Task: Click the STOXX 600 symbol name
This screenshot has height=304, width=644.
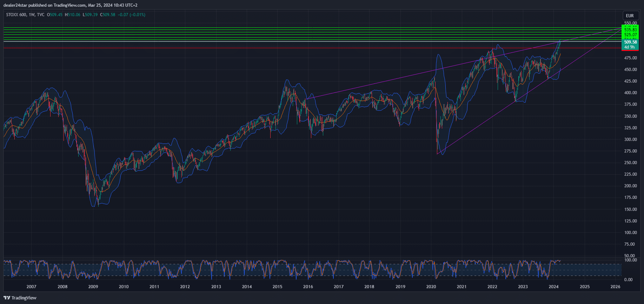Action: (x=16, y=15)
